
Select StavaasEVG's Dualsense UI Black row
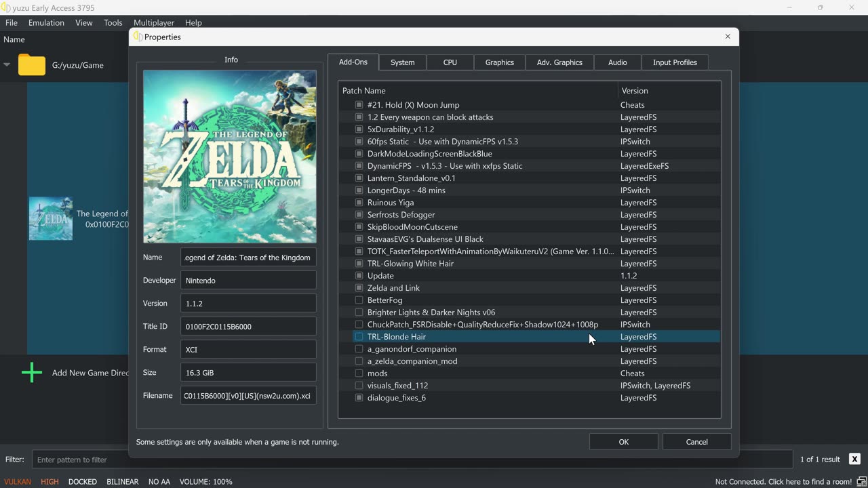click(x=529, y=239)
